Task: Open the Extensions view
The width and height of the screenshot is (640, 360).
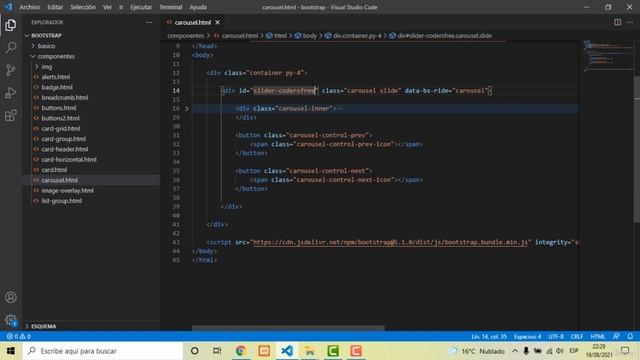Action: click(x=11, y=116)
